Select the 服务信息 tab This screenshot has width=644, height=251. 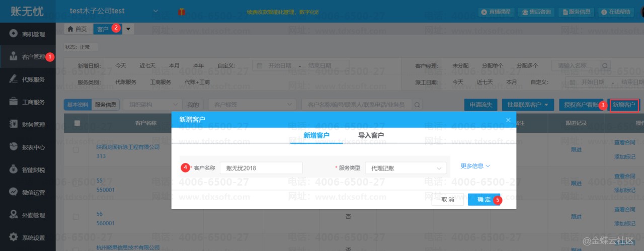click(x=106, y=105)
